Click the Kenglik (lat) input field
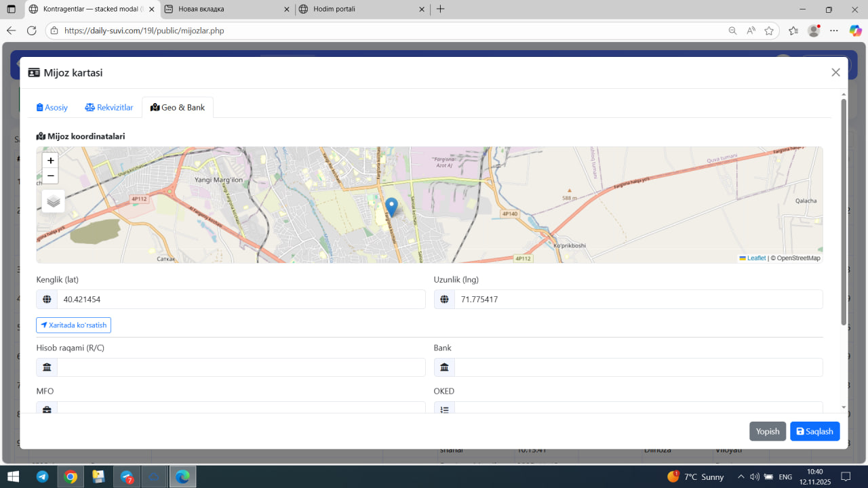The height and width of the screenshot is (488, 868). click(x=241, y=300)
